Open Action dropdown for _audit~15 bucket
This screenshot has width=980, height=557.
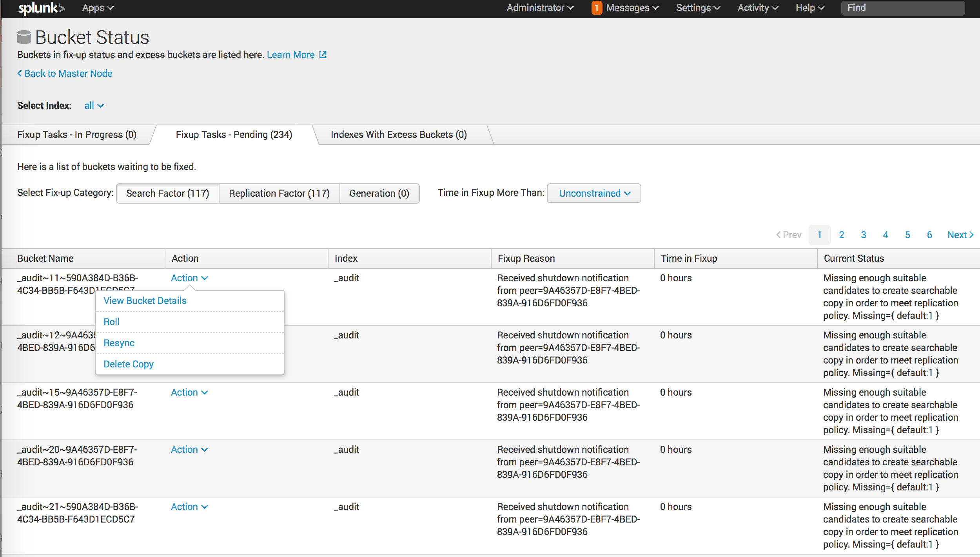pyautogui.click(x=189, y=392)
